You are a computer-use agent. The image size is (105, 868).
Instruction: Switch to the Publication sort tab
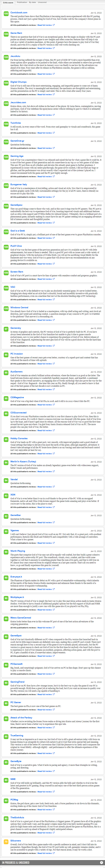pos(22,2)
